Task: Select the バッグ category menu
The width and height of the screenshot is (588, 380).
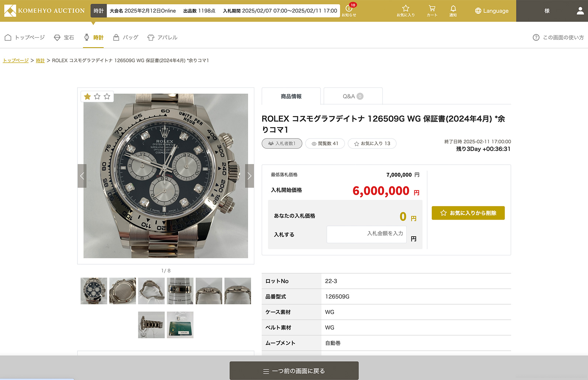Action: tap(126, 38)
